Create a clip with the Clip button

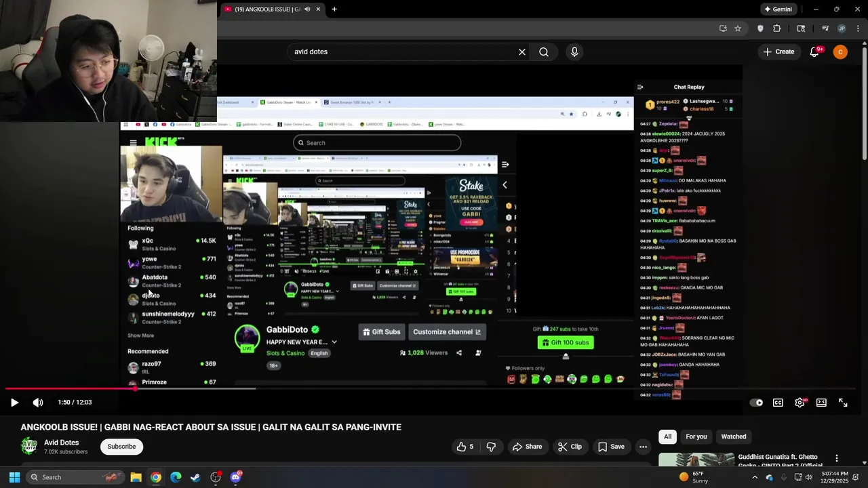coord(570,447)
